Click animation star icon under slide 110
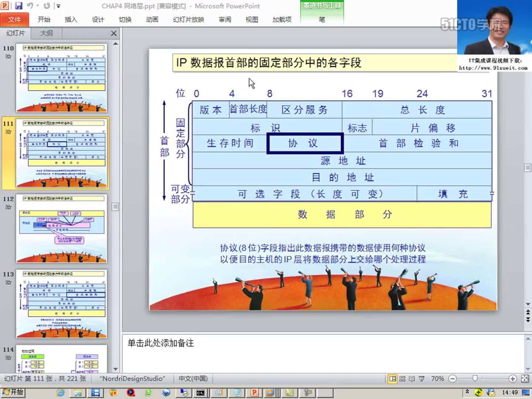Viewport: 532px width, 399px height. [8, 57]
